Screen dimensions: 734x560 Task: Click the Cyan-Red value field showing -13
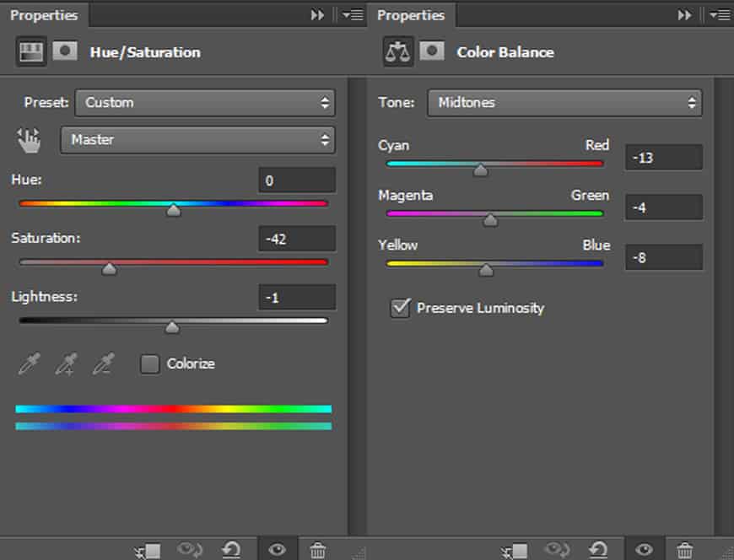tap(663, 158)
